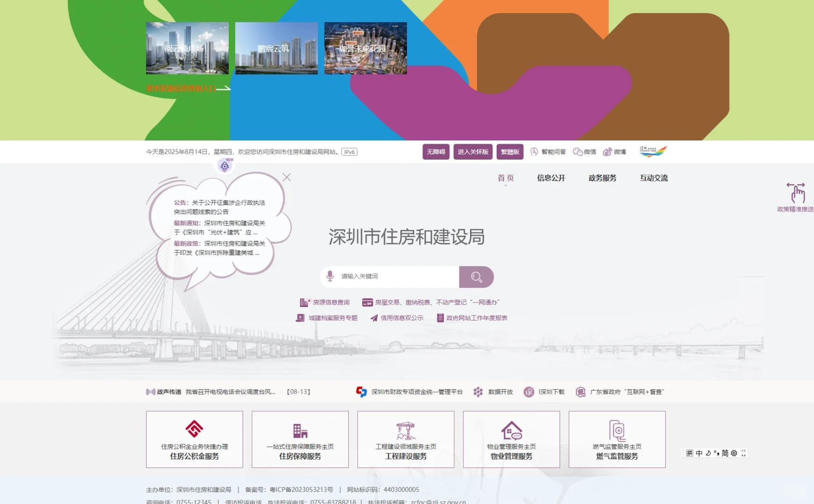
Task: Click the 住房保障服务 building icon
Action: coord(300,431)
